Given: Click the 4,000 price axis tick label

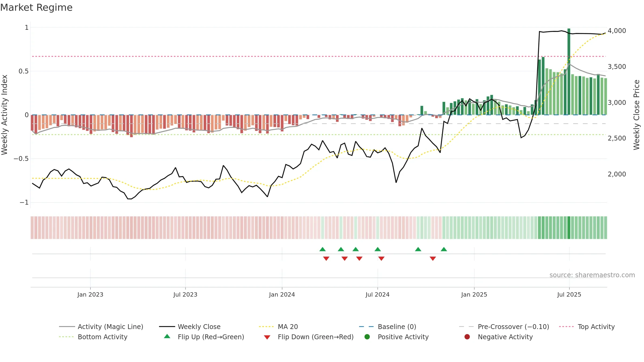Looking at the screenshot, I should (617, 31).
